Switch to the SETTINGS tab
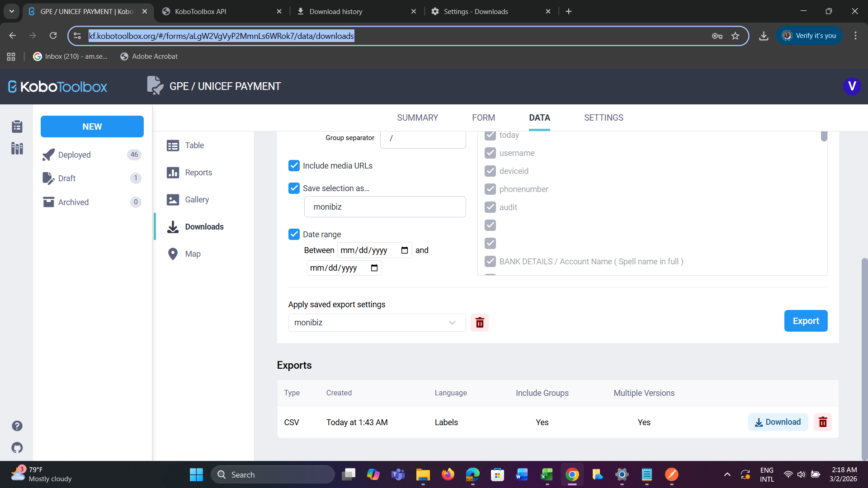 pyautogui.click(x=604, y=117)
